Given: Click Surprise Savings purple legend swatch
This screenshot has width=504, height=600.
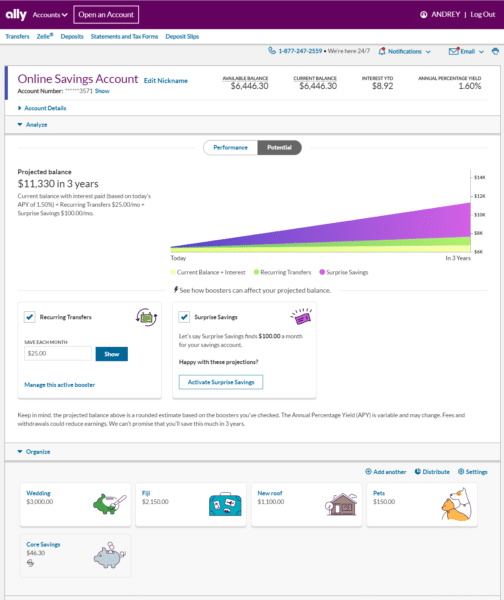Looking at the screenshot, I should (x=322, y=272).
